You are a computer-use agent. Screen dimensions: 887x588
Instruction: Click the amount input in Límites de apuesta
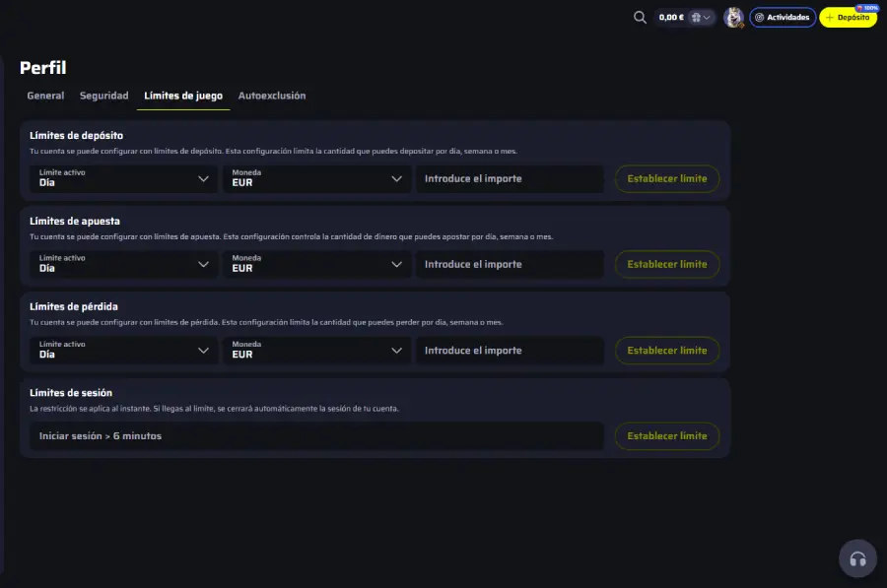(x=510, y=264)
